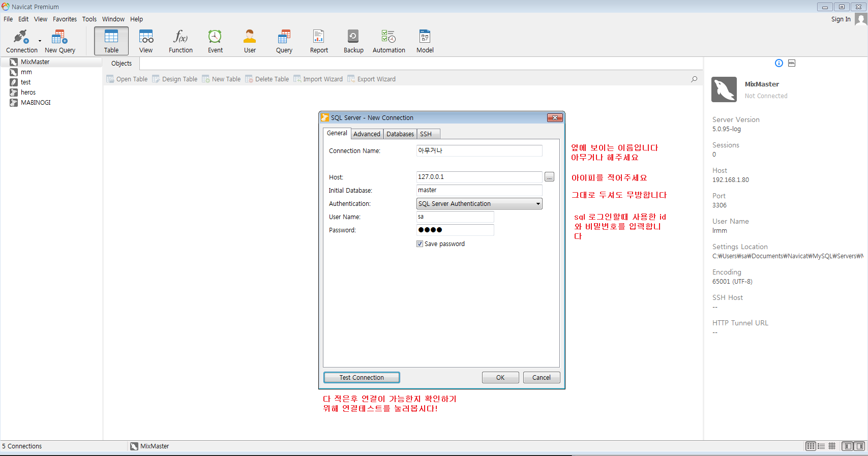Select the heros connection
The image size is (868, 456).
(28, 93)
